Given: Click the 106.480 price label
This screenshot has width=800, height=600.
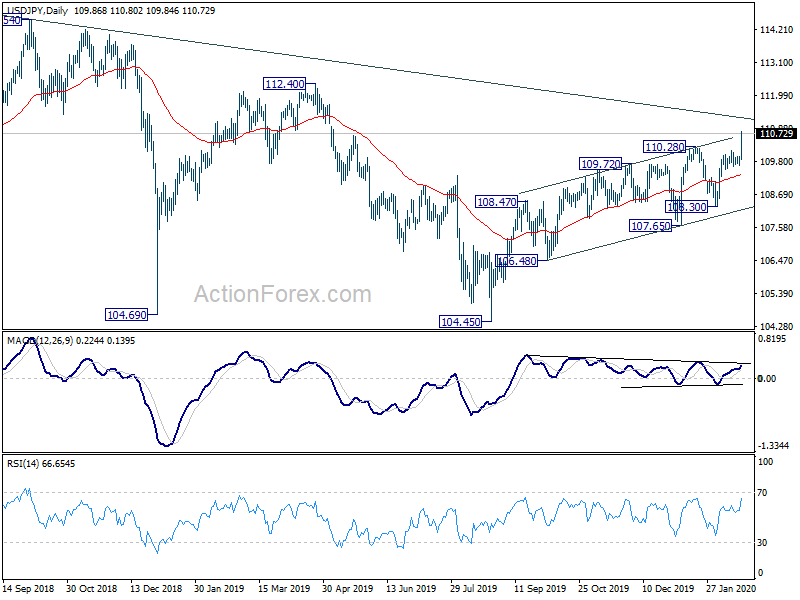Looking at the screenshot, I should coord(516,261).
